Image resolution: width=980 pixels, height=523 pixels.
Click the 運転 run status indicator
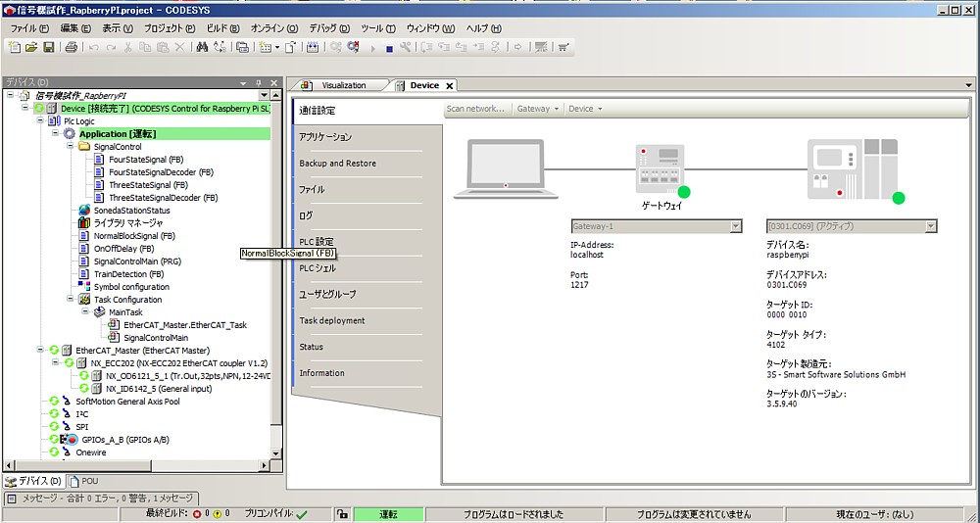pyautogui.click(x=387, y=514)
